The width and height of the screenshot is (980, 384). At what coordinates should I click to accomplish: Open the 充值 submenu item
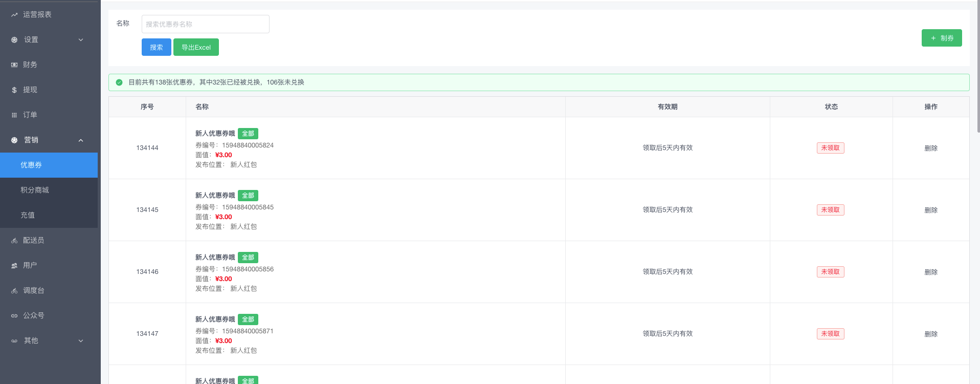click(49, 216)
